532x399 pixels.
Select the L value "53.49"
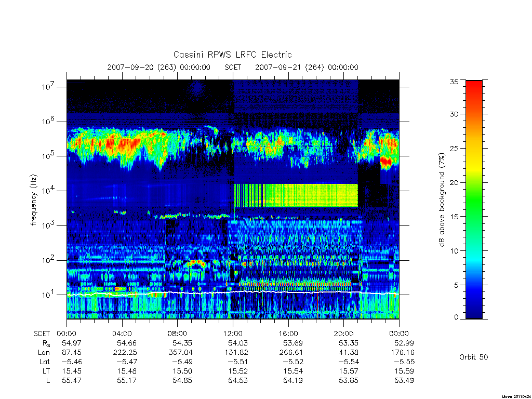(404, 381)
